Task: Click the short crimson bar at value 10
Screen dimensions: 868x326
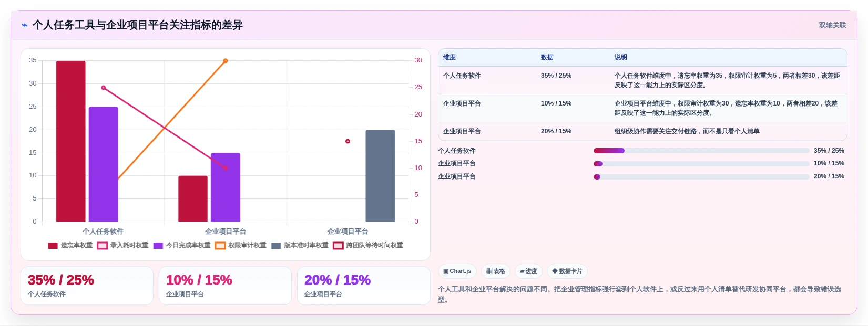Action: [193, 198]
